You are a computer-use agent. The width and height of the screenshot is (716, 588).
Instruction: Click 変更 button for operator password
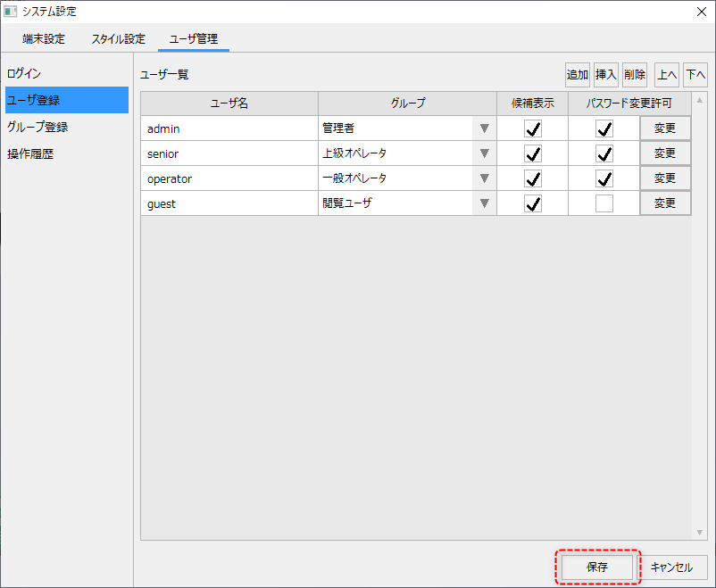click(665, 178)
